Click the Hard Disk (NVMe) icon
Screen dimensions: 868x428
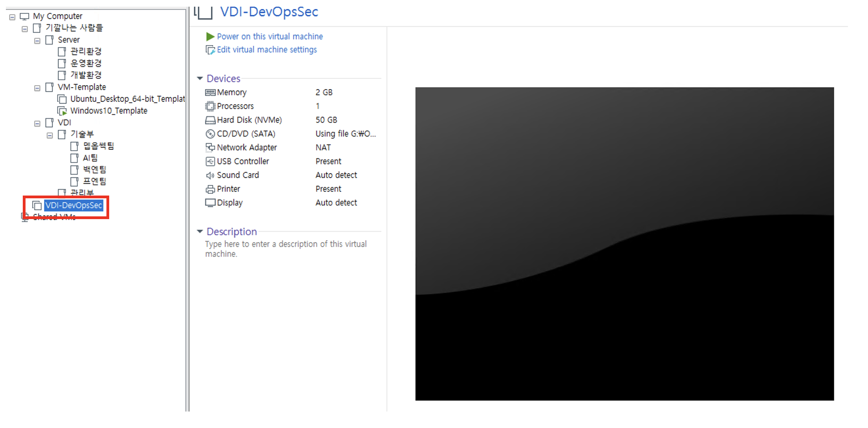[210, 120]
